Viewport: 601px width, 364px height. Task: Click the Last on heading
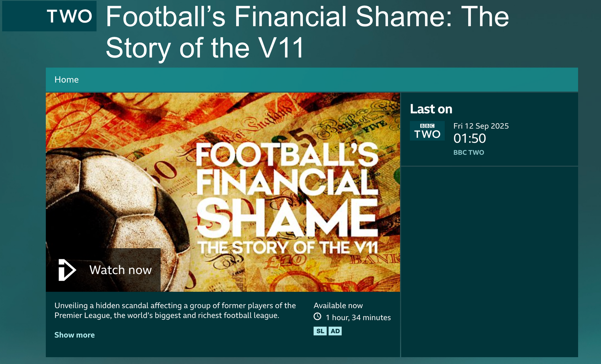[431, 109]
